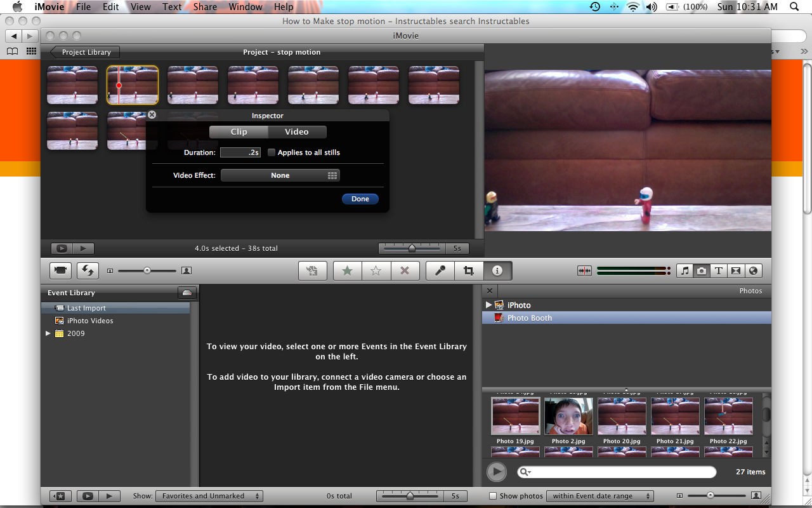Show the photo browser camera icon
This screenshot has width=812, height=508.
point(702,271)
